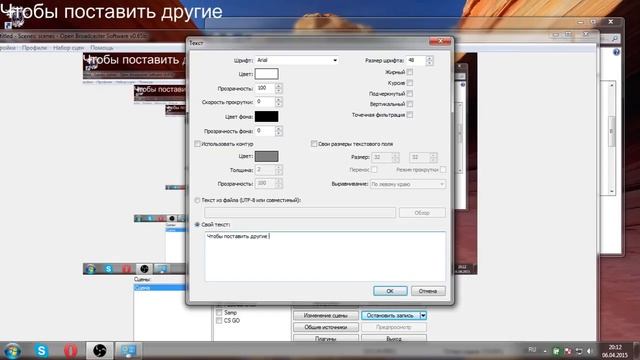Open the monitor app taskbar icon
The image size is (640, 360).
128,351
